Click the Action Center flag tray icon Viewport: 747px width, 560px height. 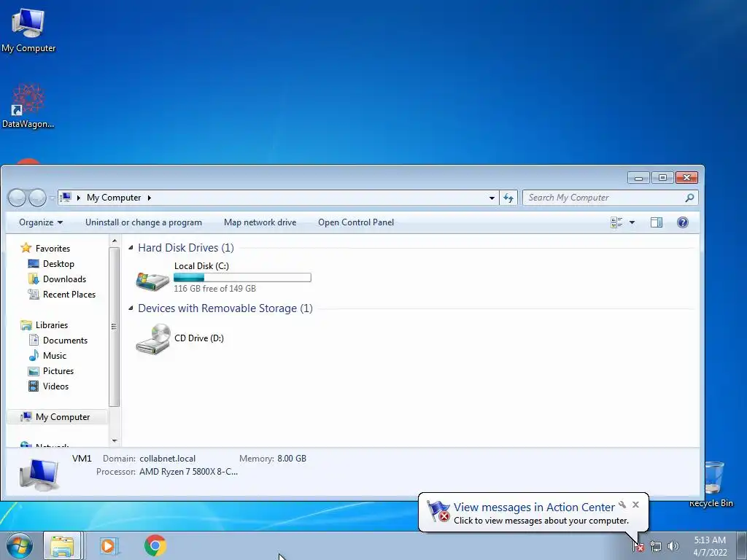[x=638, y=547]
